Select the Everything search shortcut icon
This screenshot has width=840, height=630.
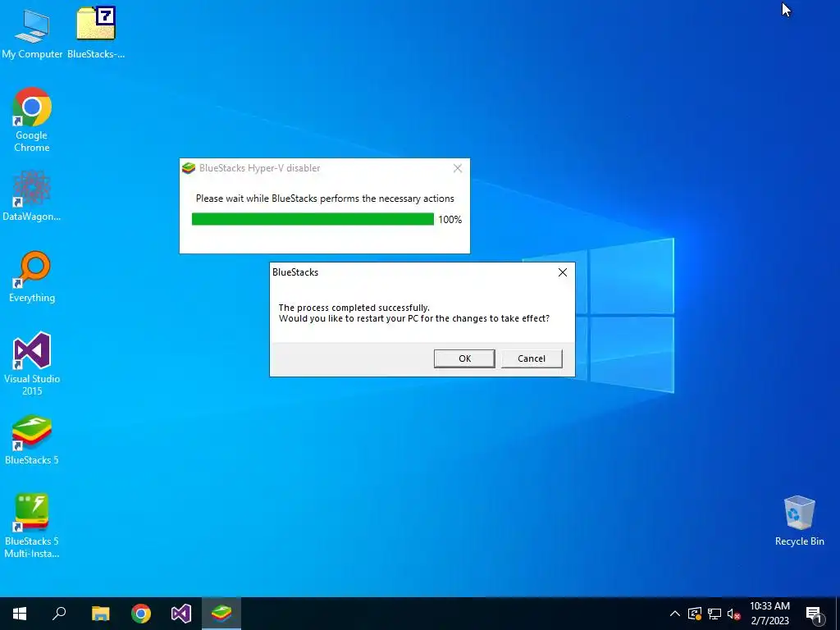pos(32,277)
